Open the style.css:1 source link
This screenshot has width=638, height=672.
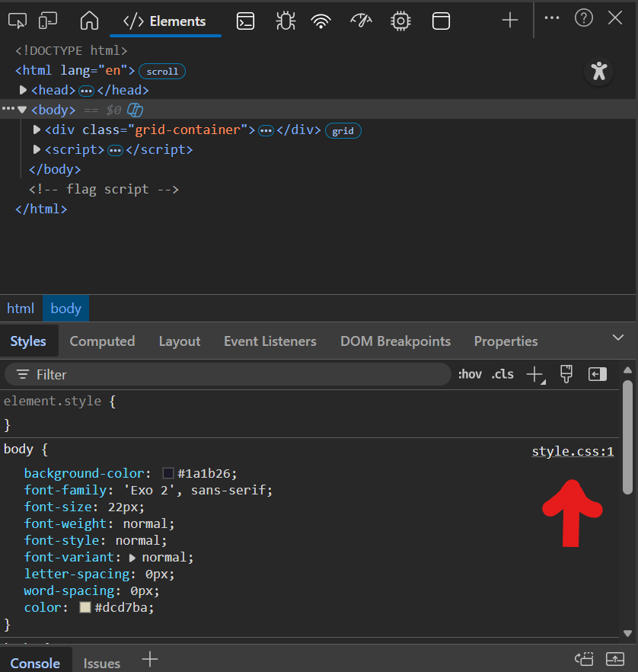573,451
